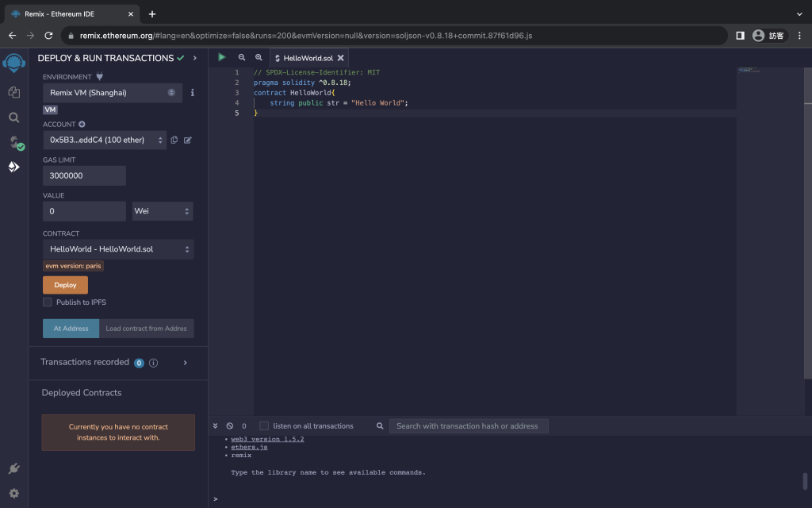Screen dimensions: 812x508
Task: Open browser side panel icon
Action: click(740, 35)
